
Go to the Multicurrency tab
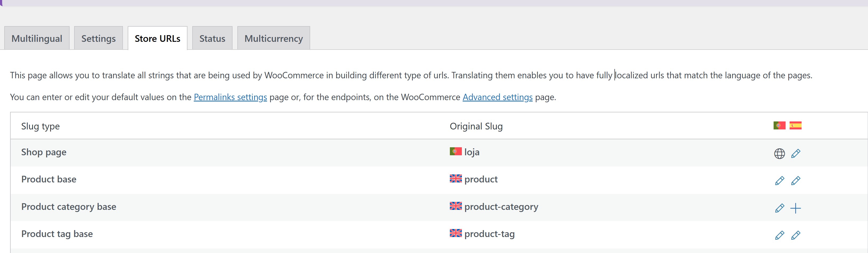[x=274, y=38]
